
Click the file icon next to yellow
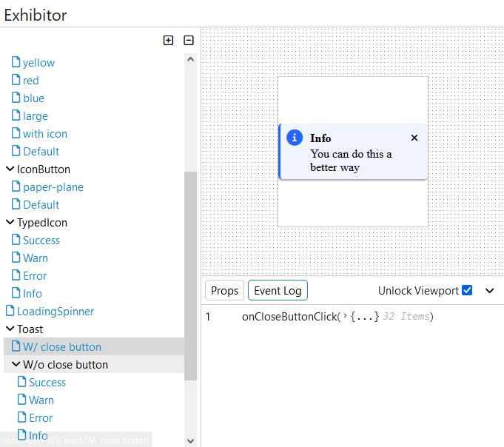(16, 61)
